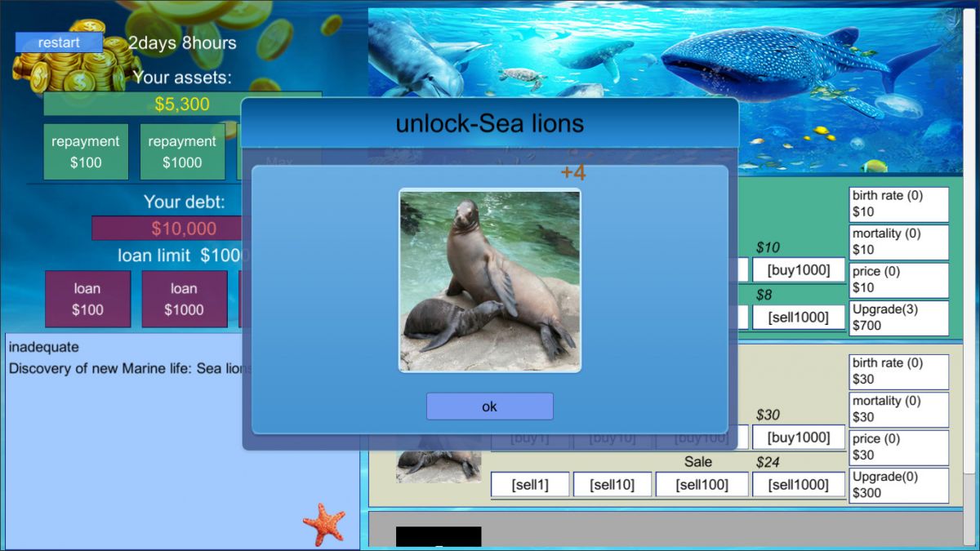Click the '+4' floating text
Image resolution: width=980 pixels, height=551 pixels.
point(573,172)
